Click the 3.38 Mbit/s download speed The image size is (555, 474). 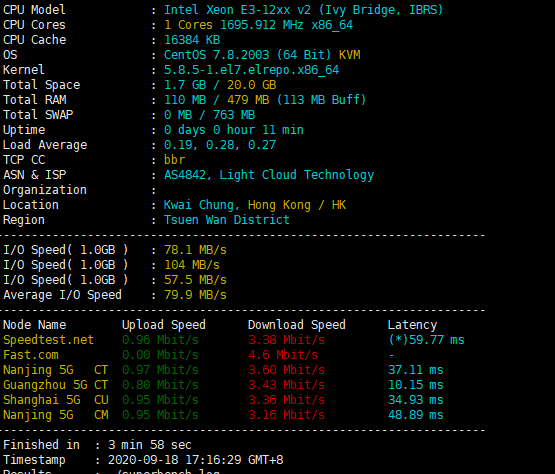286,340
